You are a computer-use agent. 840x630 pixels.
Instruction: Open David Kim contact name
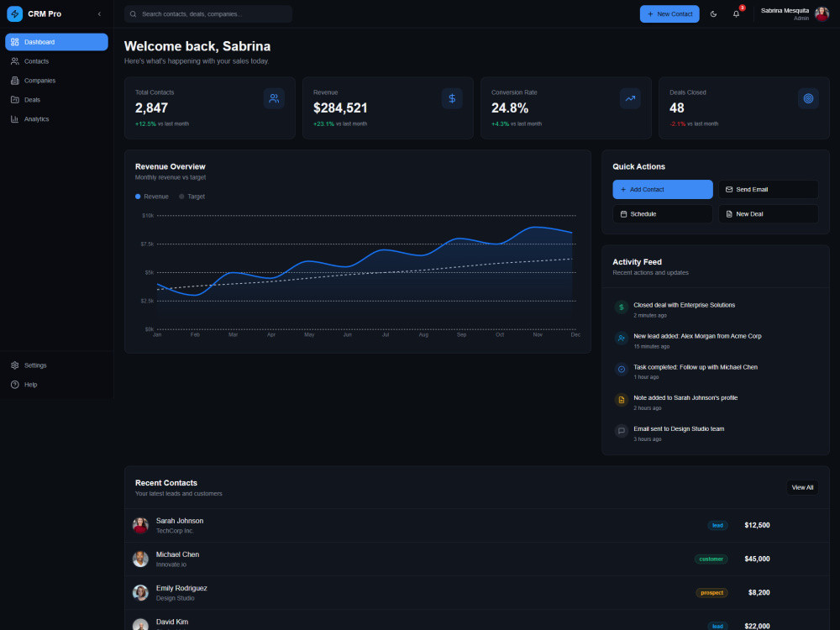(x=172, y=622)
